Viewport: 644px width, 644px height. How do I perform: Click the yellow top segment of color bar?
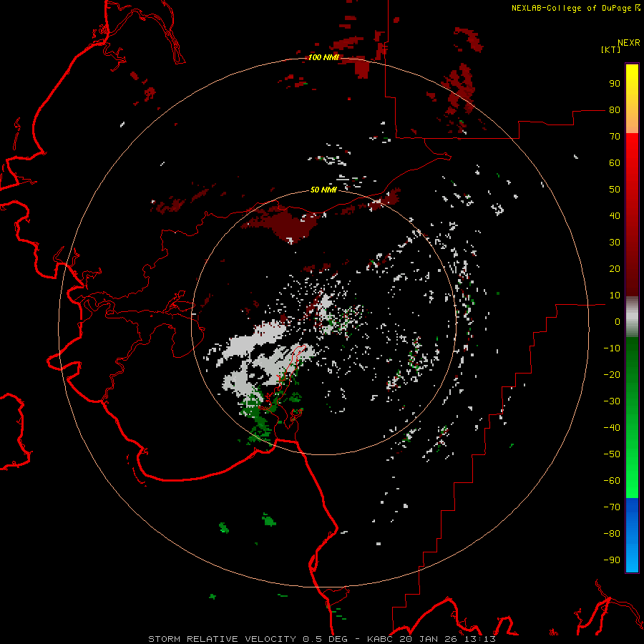(x=632, y=99)
